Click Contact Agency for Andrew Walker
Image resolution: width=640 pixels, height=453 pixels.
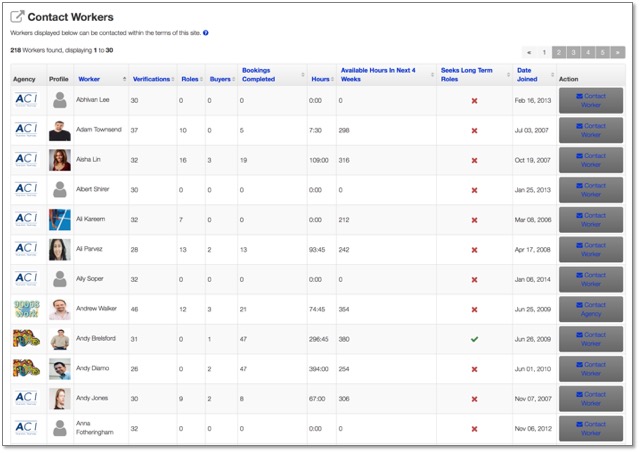pyautogui.click(x=591, y=309)
